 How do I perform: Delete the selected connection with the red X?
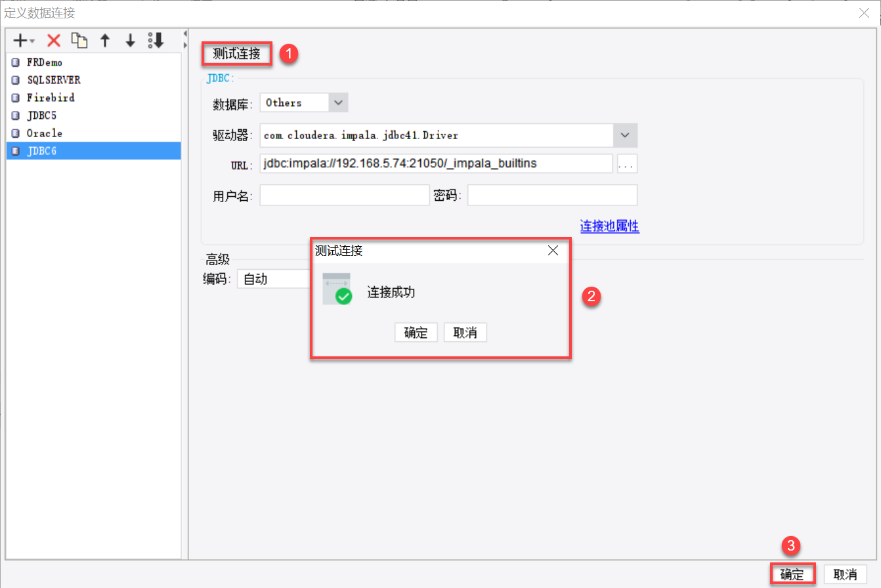(54, 41)
